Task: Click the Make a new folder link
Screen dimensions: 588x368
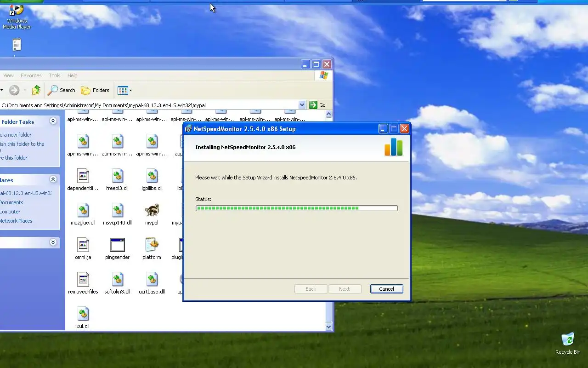Action: tap(16, 135)
